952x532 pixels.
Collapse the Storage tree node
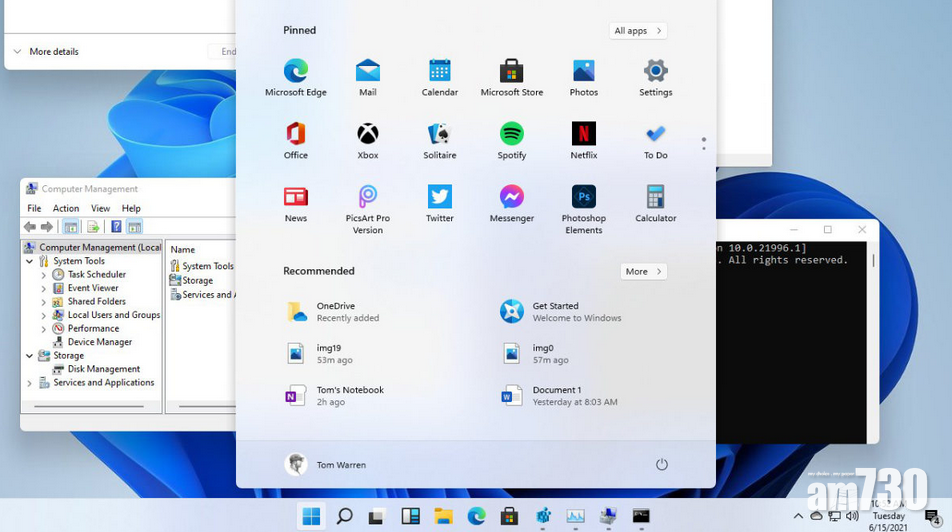(x=29, y=356)
